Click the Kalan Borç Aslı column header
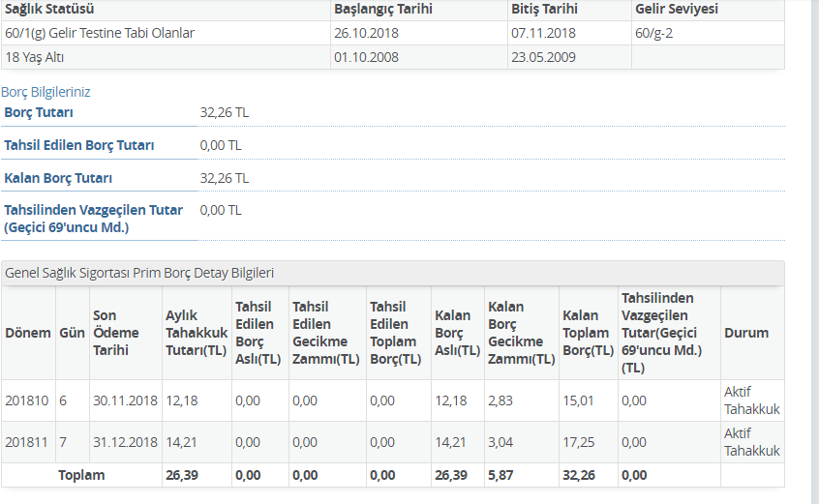This screenshot has height=504, width=819. pos(457,333)
